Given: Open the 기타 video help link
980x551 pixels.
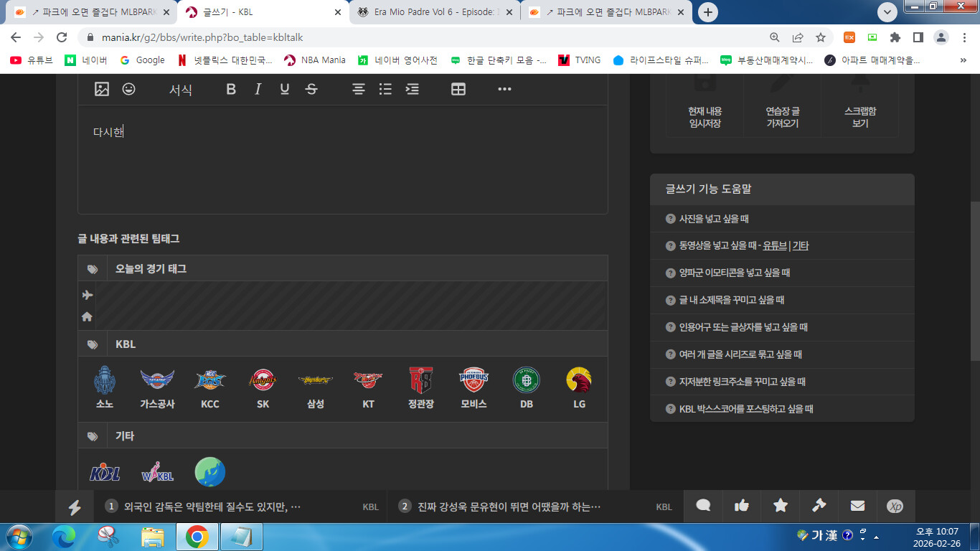Looking at the screenshot, I should coord(800,246).
